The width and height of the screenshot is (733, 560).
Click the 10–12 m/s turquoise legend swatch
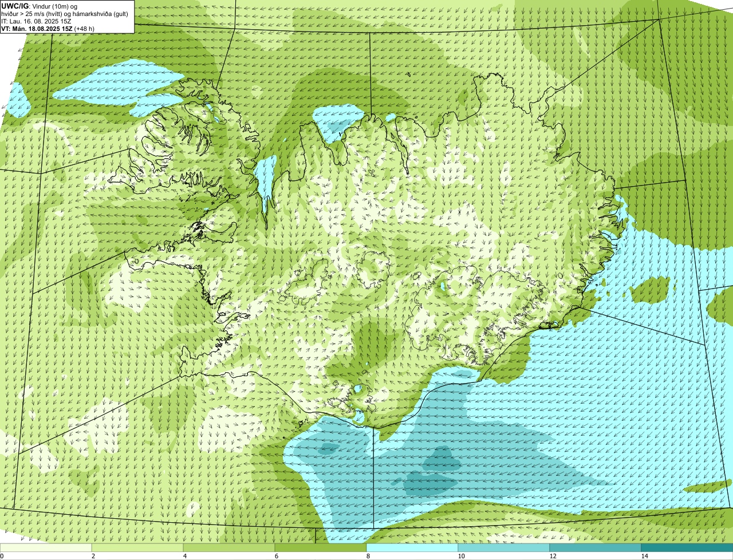pos(504,548)
